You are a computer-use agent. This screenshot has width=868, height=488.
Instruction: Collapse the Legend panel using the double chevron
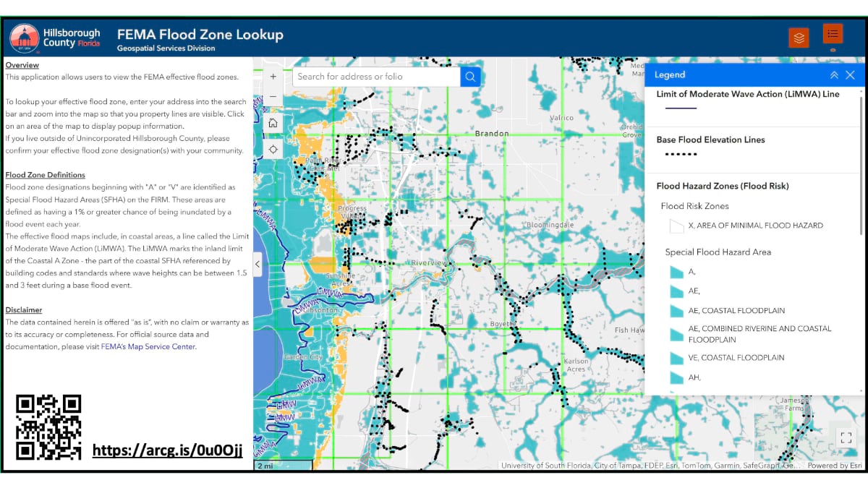point(834,74)
